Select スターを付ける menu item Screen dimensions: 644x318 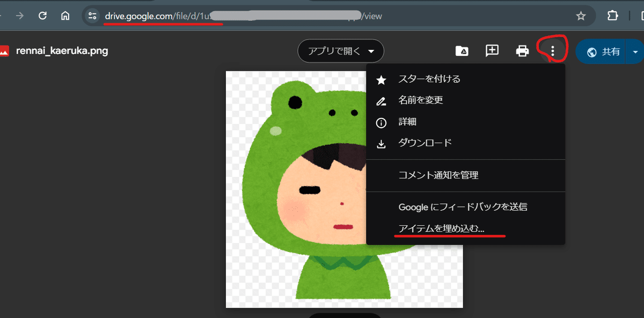click(x=465, y=79)
